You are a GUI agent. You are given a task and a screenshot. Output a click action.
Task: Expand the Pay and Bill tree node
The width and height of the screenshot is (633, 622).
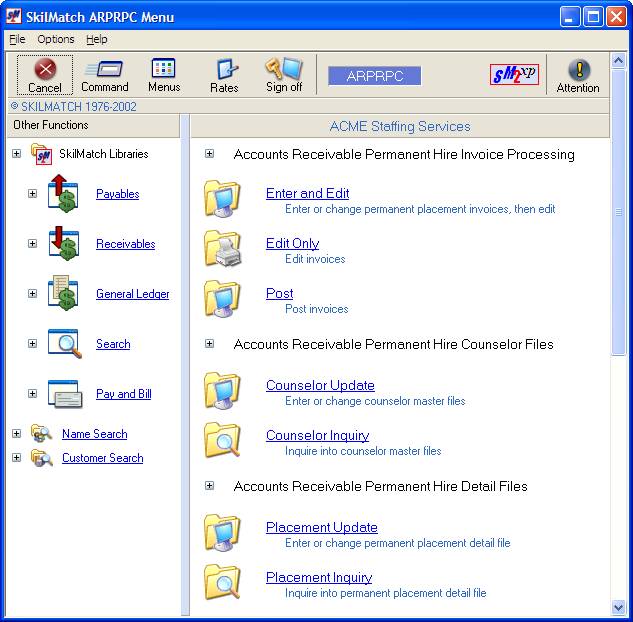[32, 394]
